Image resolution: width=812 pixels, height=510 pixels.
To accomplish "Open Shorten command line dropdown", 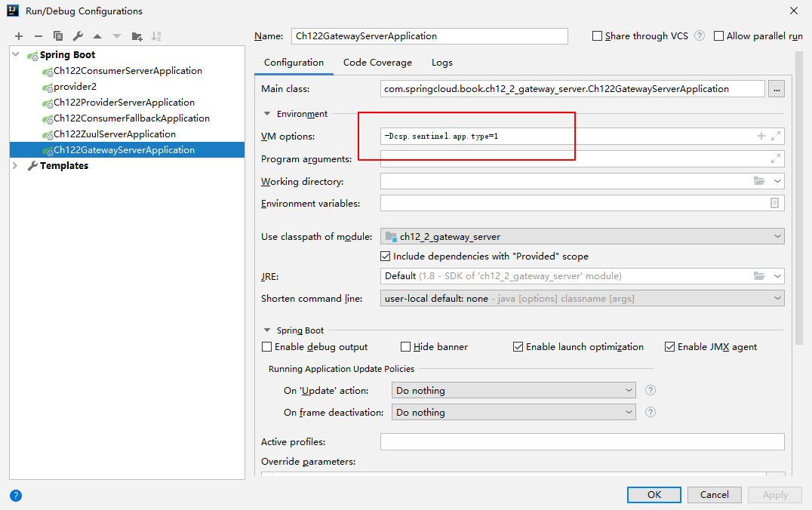I will [582, 298].
